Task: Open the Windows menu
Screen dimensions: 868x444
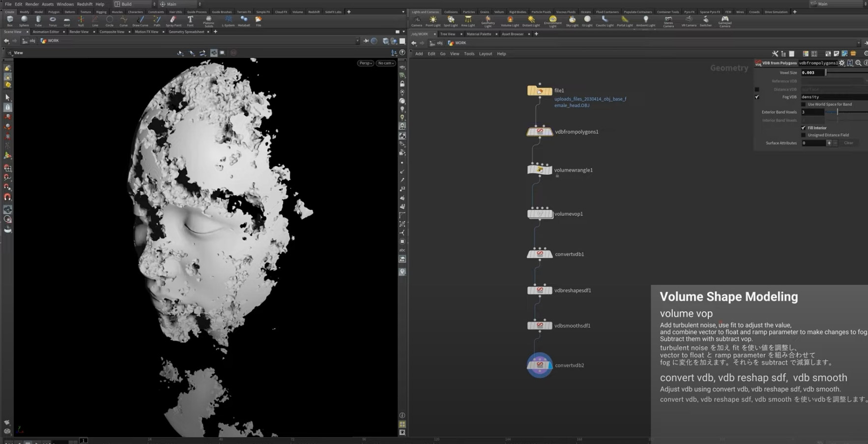Action: 65,4
